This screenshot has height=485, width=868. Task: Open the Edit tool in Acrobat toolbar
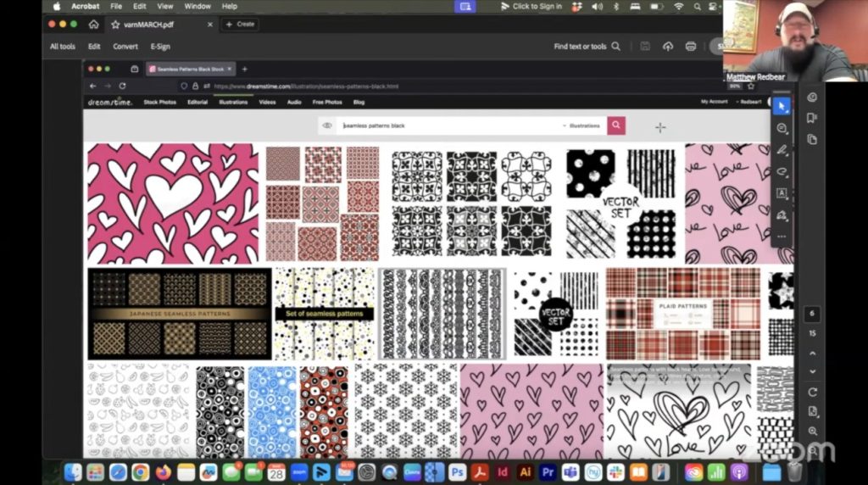tap(94, 47)
